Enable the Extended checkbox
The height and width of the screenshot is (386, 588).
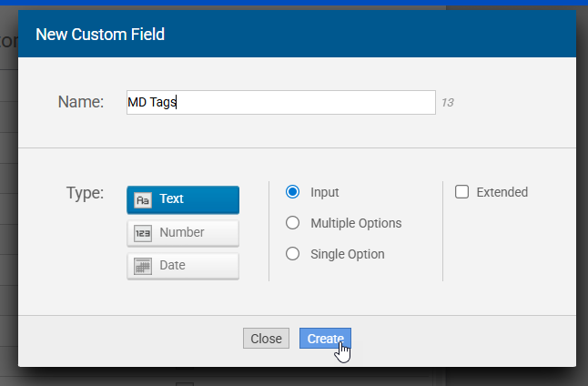(461, 192)
